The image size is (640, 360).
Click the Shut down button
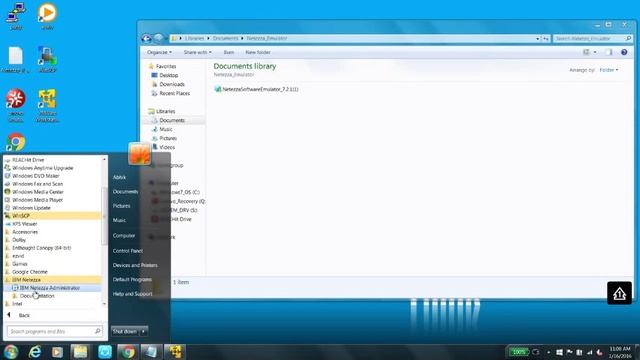pos(125,331)
